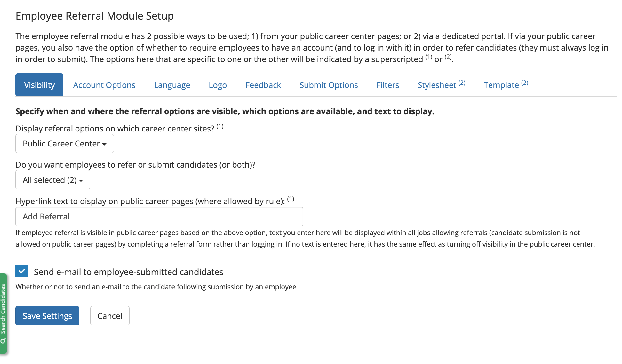Viewport: 622px width, 364px height.
Task: Uncheck the Send e-mail checkbox
Action: 22,271
